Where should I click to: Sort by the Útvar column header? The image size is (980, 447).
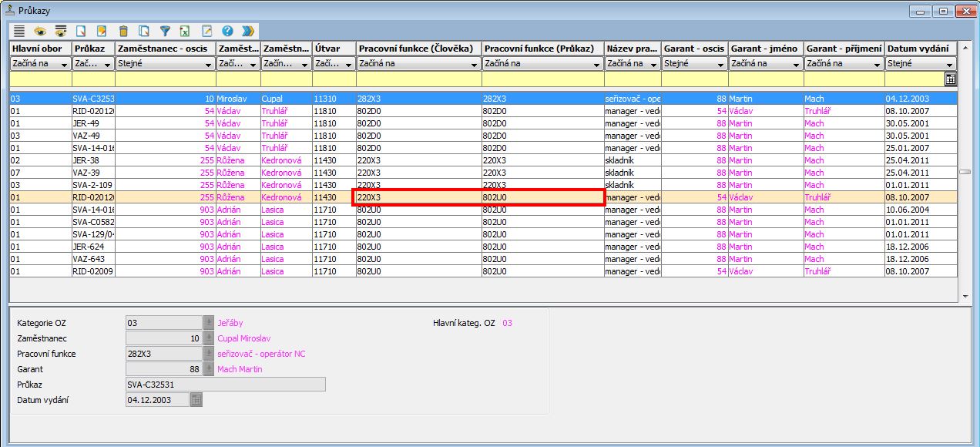pos(334,49)
